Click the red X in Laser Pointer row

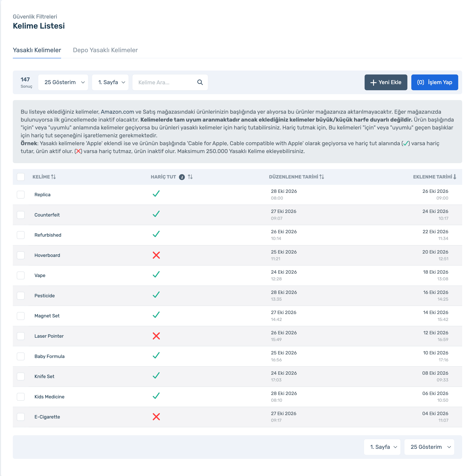156,336
